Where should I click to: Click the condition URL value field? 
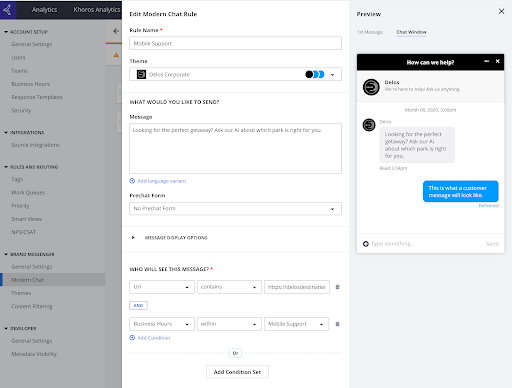tap(297, 287)
